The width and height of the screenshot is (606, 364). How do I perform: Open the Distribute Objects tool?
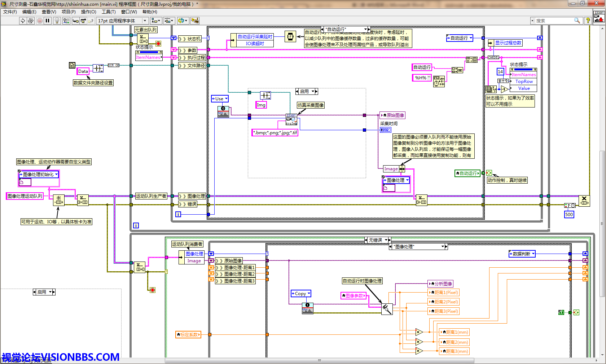click(x=168, y=21)
